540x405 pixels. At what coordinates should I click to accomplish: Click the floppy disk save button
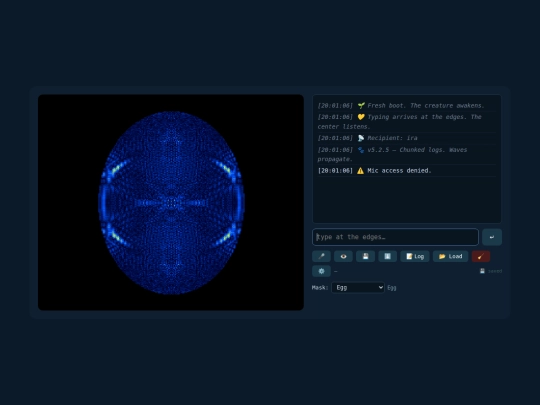[x=365, y=256]
